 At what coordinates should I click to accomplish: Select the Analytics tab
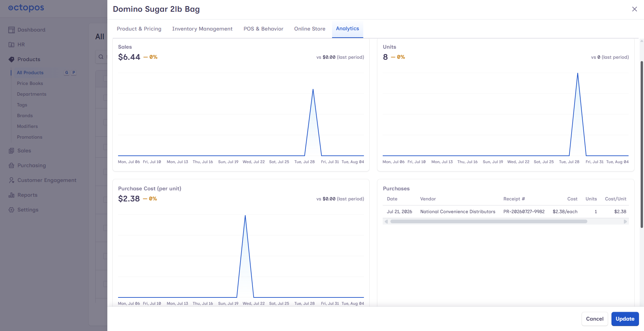[x=347, y=29]
